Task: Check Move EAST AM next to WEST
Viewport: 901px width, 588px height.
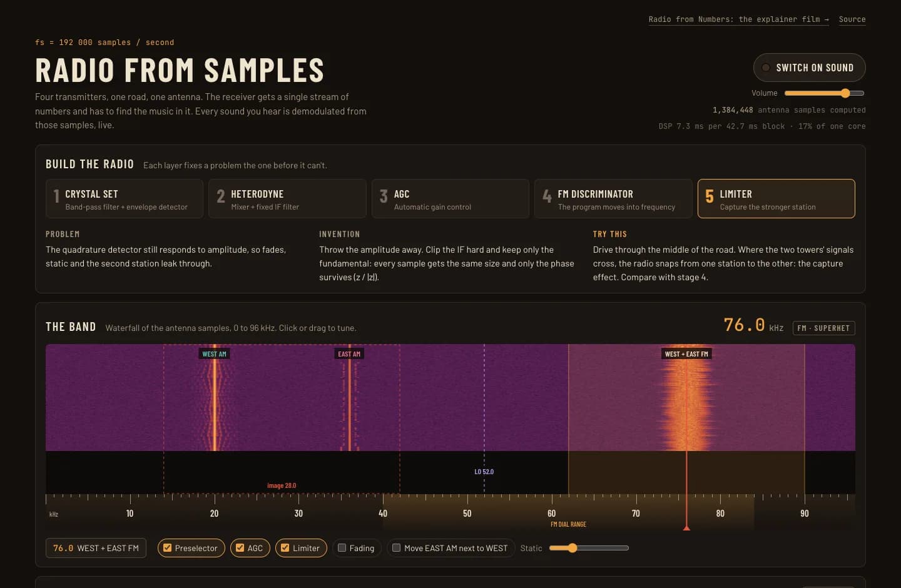Action: 396,548
